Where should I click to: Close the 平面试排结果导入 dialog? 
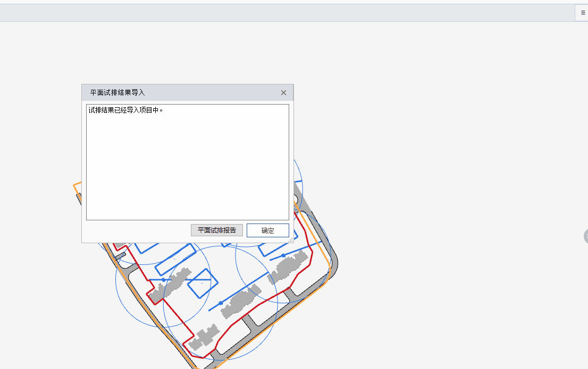coord(283,92)
